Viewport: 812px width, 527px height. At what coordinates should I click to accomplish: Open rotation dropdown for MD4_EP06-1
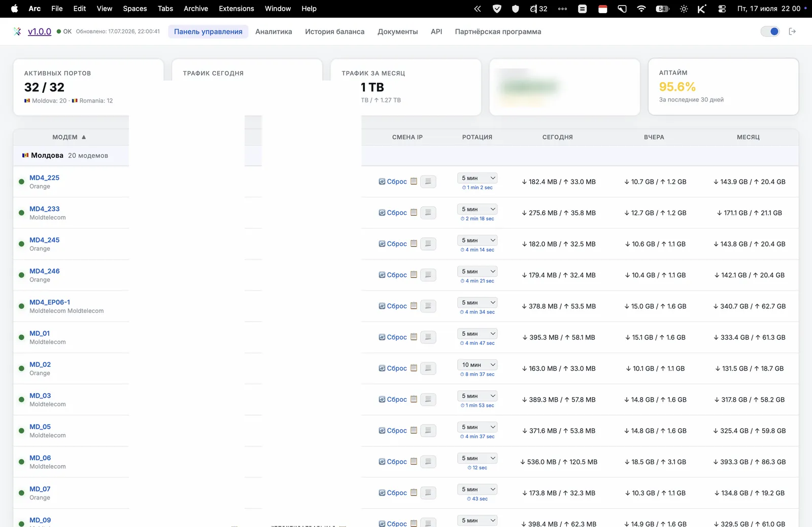point(477,302)
